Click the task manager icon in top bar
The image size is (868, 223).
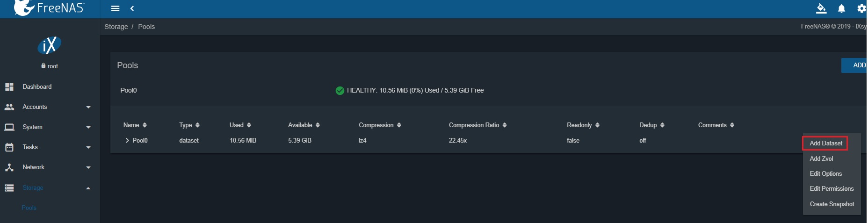tap(821, 8)
